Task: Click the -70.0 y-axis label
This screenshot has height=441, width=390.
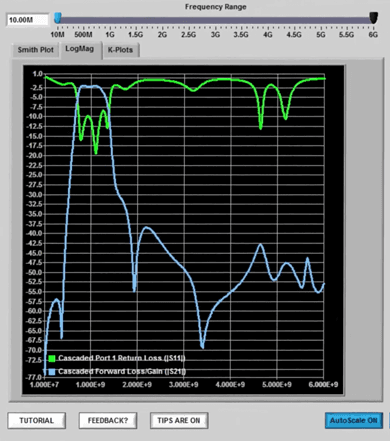Action: click(35, 350)
